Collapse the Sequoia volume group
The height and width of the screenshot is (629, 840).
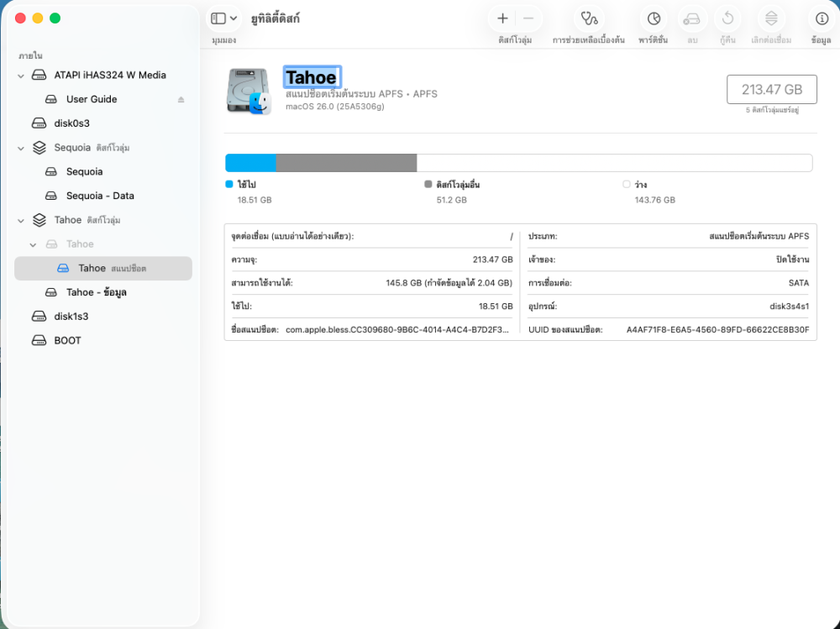(x=21, y=148)
